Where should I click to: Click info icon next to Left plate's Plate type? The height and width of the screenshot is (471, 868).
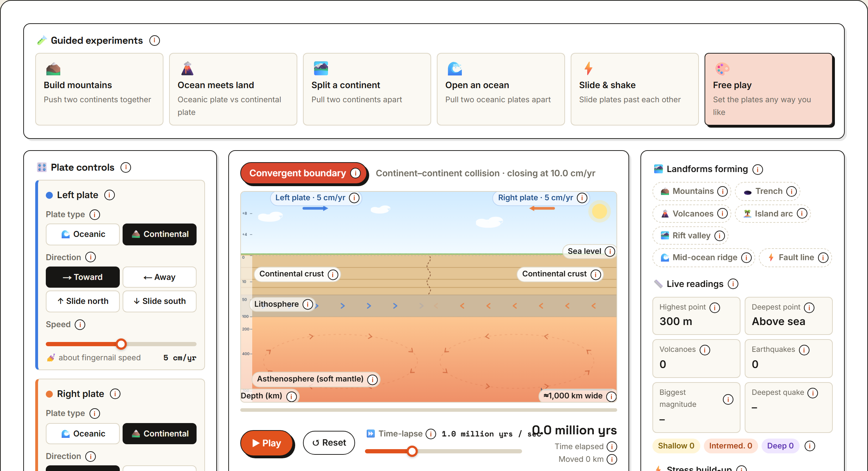point(95,214)
